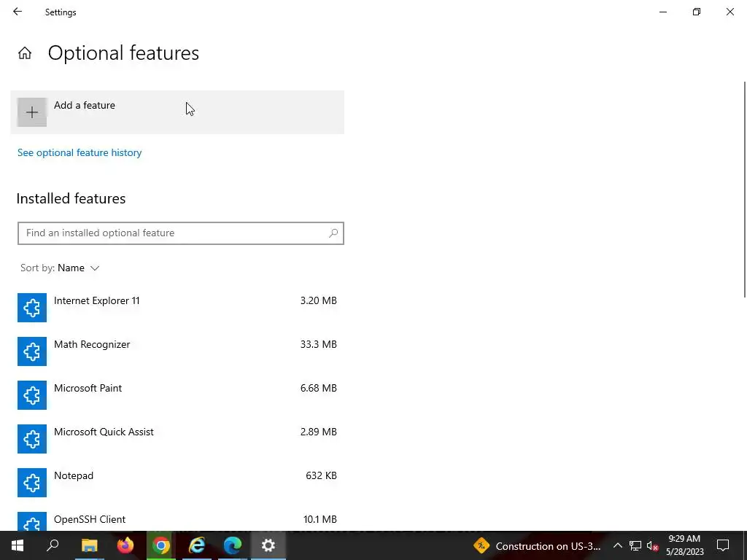Click the search magnifier in the feature search box
The width and height of the screenshot is (747, 560).
pos(333,233)
